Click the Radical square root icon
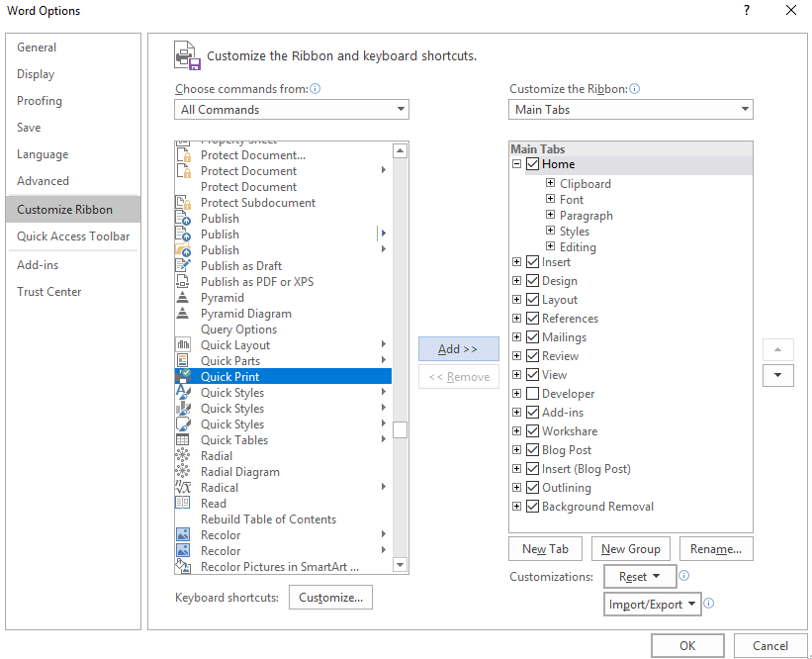Screen dimensions: 812x659 (183, 488)
